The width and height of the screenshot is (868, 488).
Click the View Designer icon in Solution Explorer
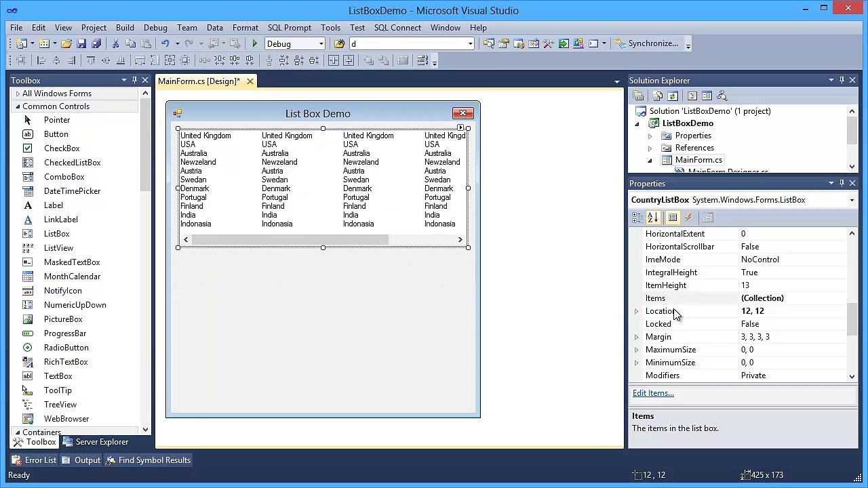[707, 96]
